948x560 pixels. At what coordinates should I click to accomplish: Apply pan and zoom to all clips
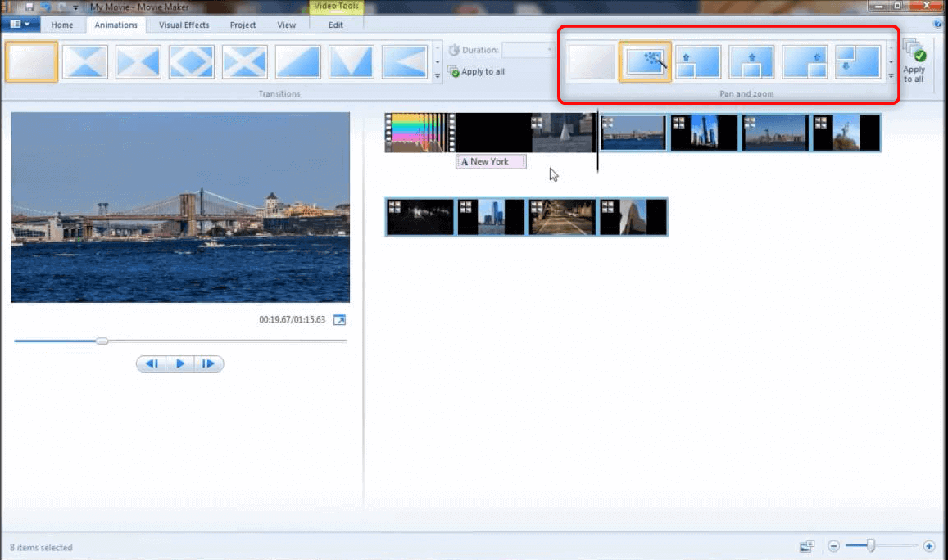(914, 62)
